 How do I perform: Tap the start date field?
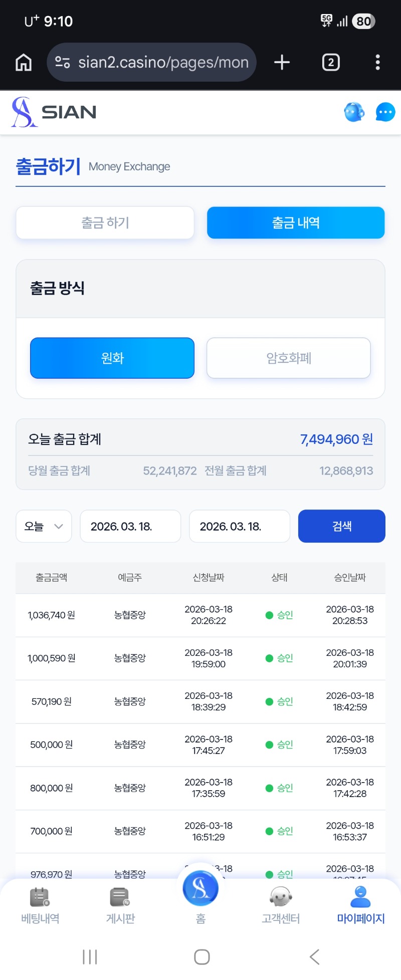click(x=130, y=526)
